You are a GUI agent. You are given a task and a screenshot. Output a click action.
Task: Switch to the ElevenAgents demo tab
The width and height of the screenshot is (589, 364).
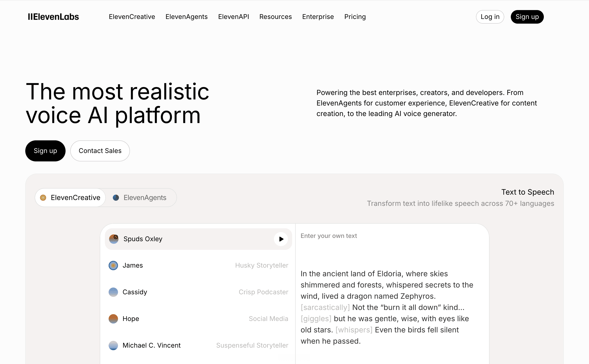point(141,198)
